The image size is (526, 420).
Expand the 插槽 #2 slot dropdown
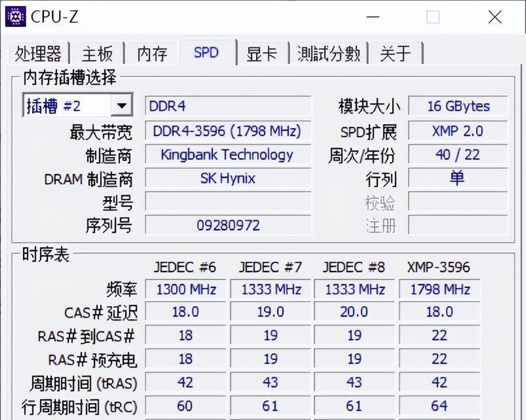coord(121,106)
